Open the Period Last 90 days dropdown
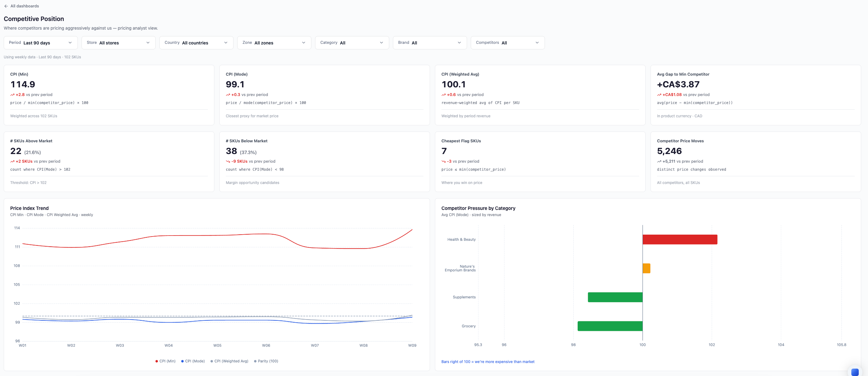Viewport: 868px width, 376px height. click(x=41, y=43)
